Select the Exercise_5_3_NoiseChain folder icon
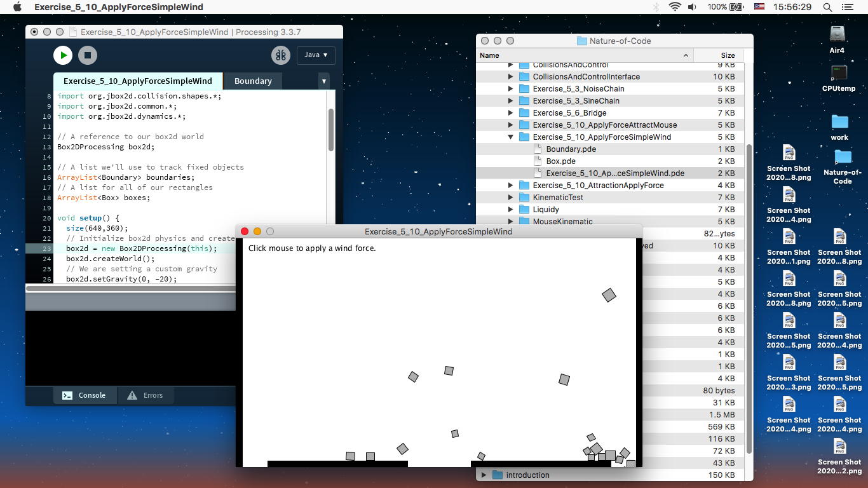This screenshot has height=488, width=868. point(524,89)
